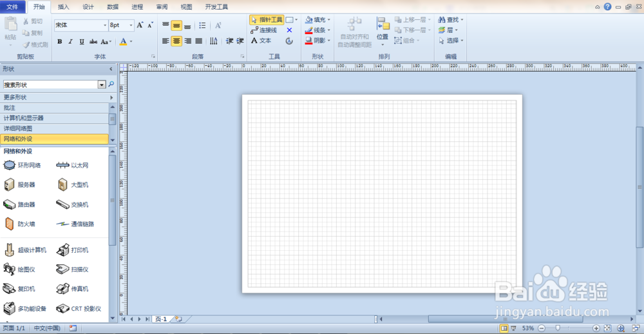Toggle strikethrough formatting
The image size is (644, 334).
tap(93, 41)
